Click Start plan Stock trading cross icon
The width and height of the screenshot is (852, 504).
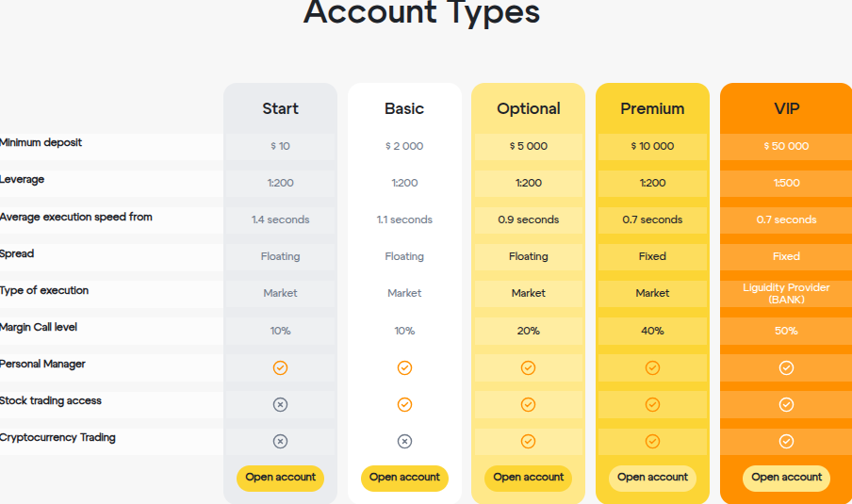[x=280, y=404]
